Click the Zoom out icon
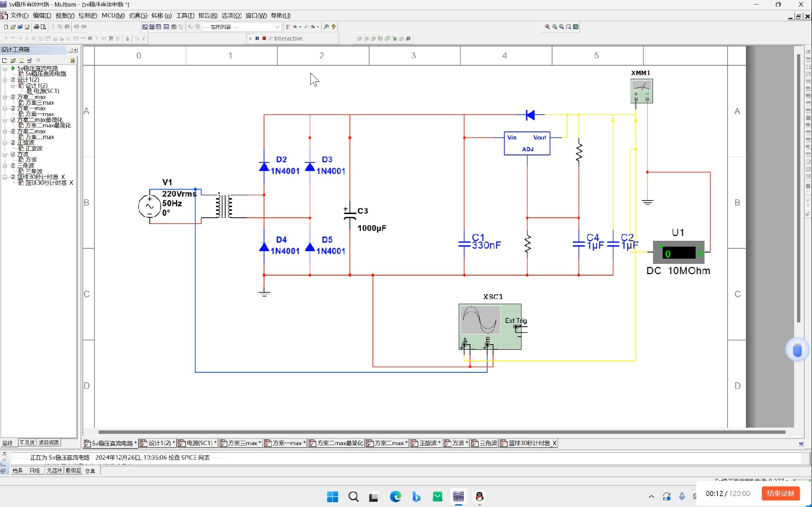812x507 pixels. click(554, 27)
